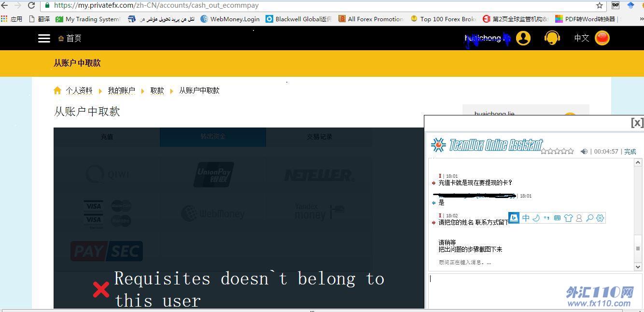The height and width of the screenshot is (312, 644).
Task: Open user account icon on IME bar
Action: 579,218
